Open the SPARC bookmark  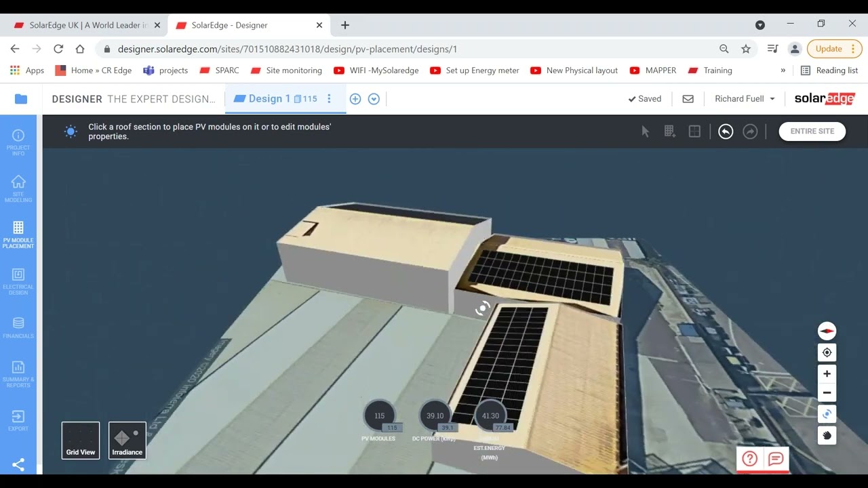tap(219, 70)
